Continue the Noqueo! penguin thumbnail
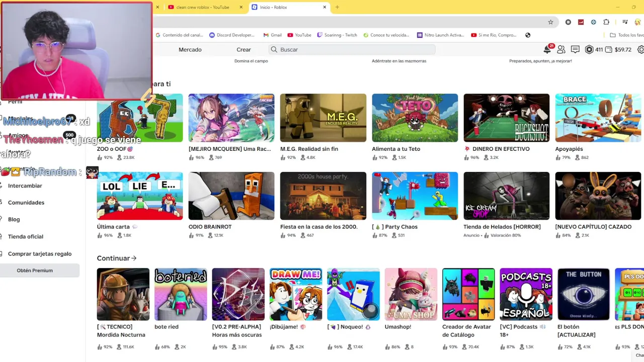This screenshot has width=644, height=362. pos(353,294)
